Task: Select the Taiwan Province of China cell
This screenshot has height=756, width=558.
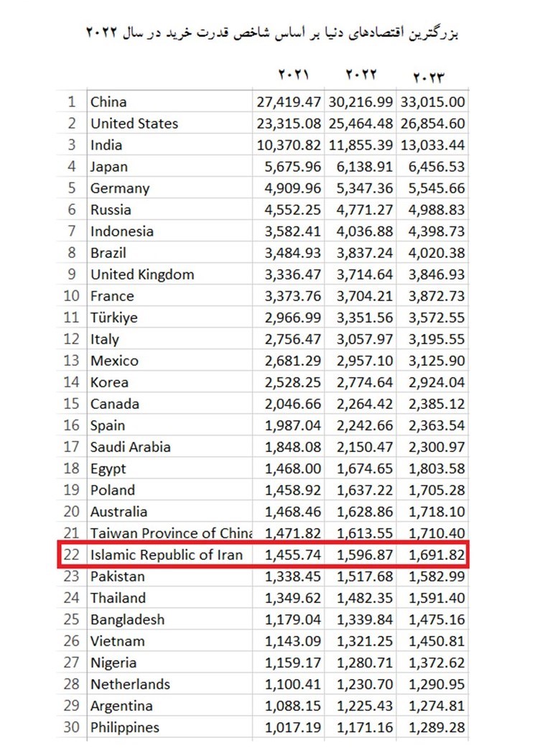Action: click(171, 533)
